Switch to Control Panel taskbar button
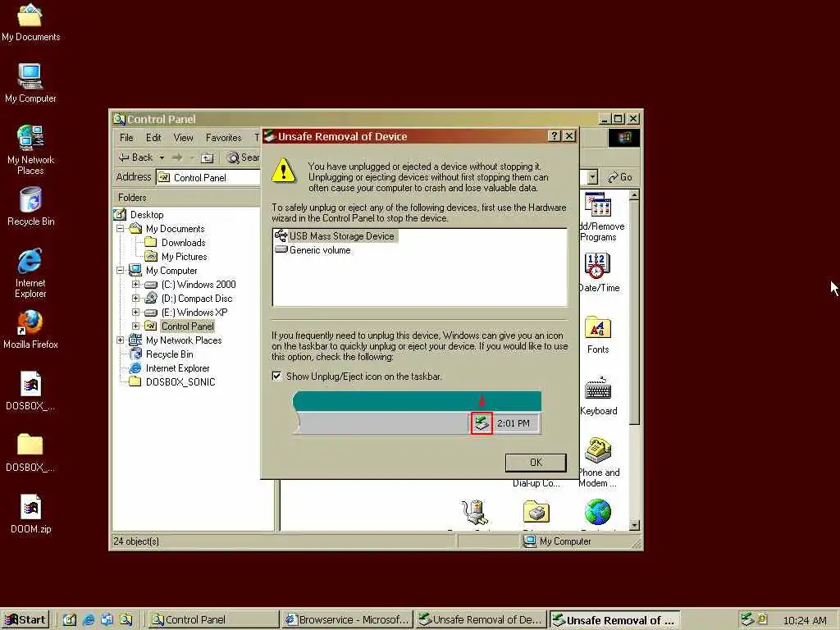This screenshot has width=840, height=630. click(x=212, y=620)
